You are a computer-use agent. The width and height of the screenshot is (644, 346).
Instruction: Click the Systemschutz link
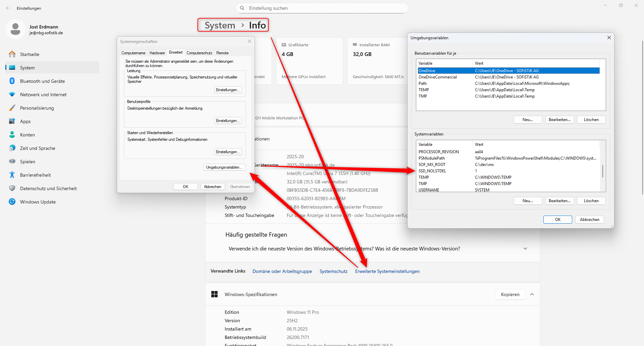333,271
